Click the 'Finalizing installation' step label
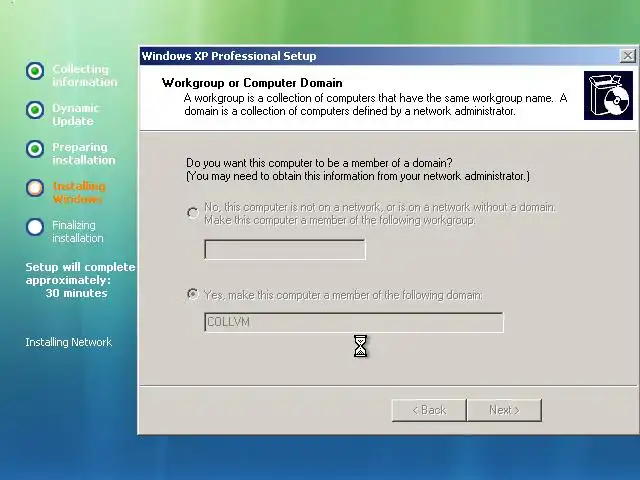The height and width of the screenshot is (480, 640). click(78, 231)
